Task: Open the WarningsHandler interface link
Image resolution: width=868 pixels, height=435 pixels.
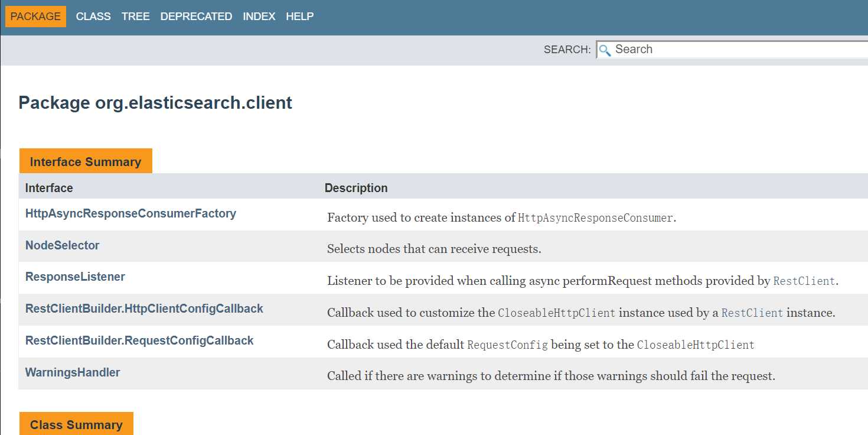Action: pyautogui.click(x=73, y=372)
